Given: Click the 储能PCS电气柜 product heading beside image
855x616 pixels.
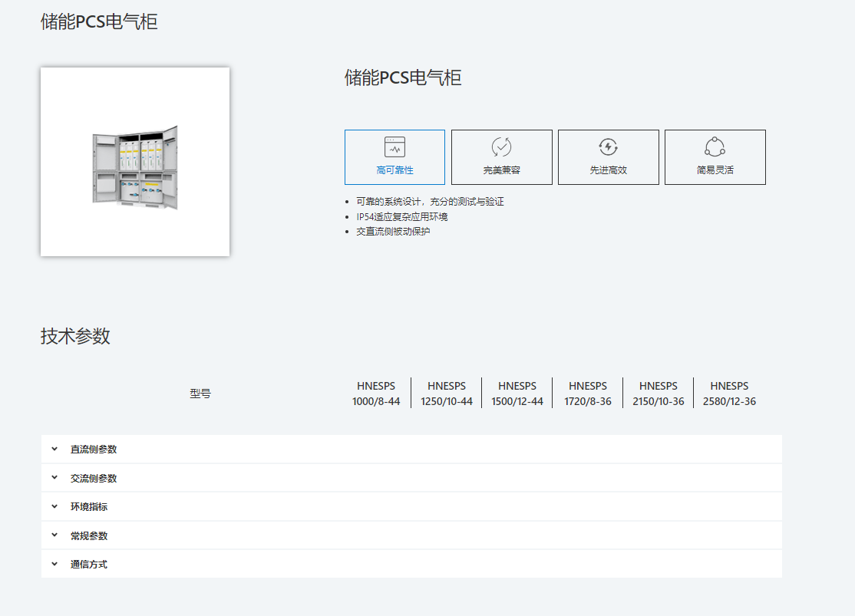Looking at the screenshot, I should click(403, 77).
